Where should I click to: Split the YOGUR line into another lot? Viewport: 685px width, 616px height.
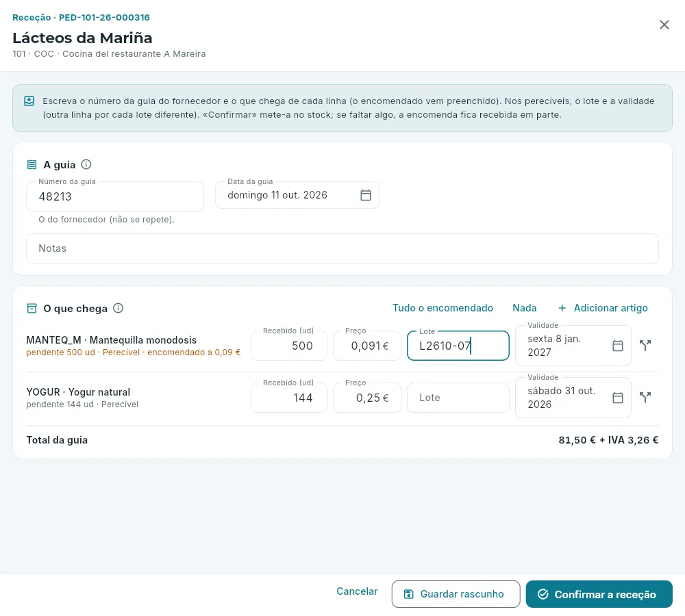click(645, 398)
